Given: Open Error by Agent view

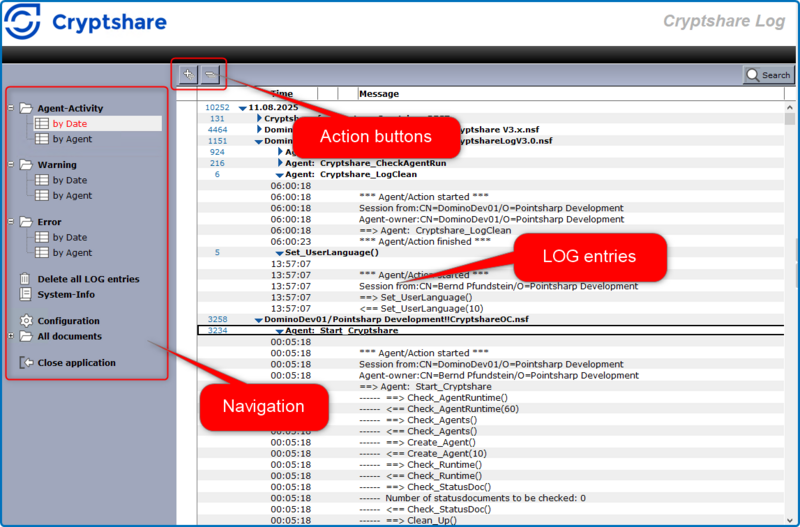Looking at the screenshot, I should tap(71, 253).
